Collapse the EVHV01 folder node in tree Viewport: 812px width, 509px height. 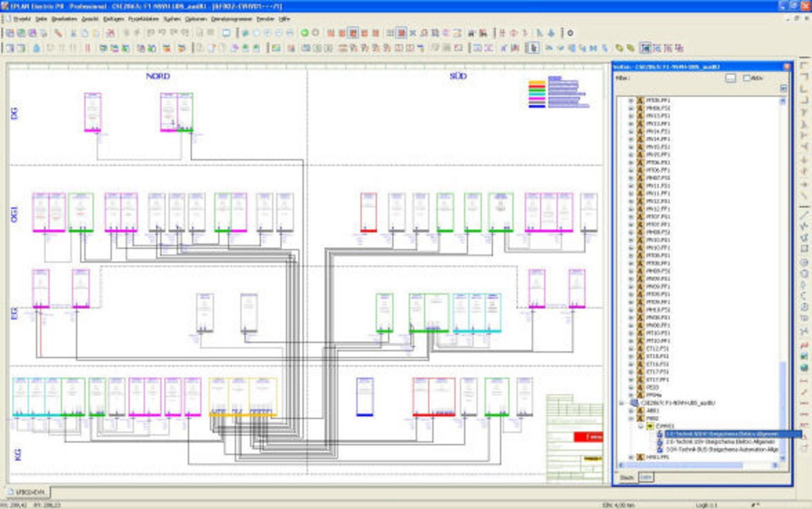point(640,426)
